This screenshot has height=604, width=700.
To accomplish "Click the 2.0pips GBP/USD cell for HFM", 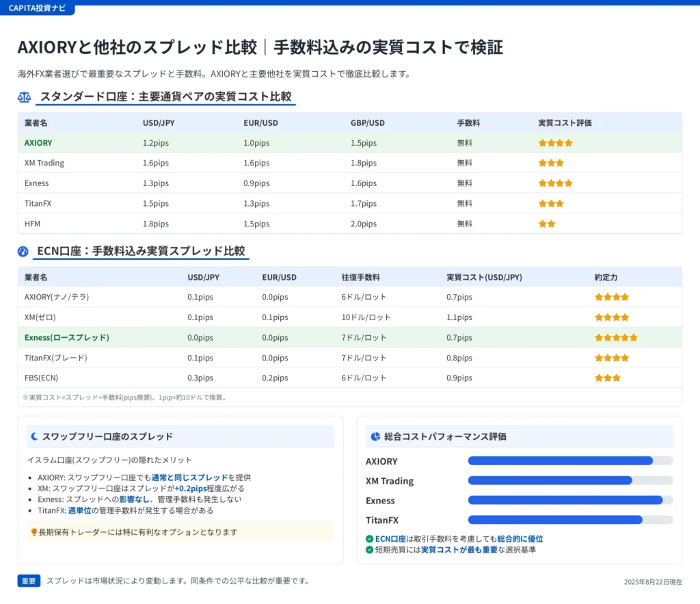I will [x=364, y=224].
